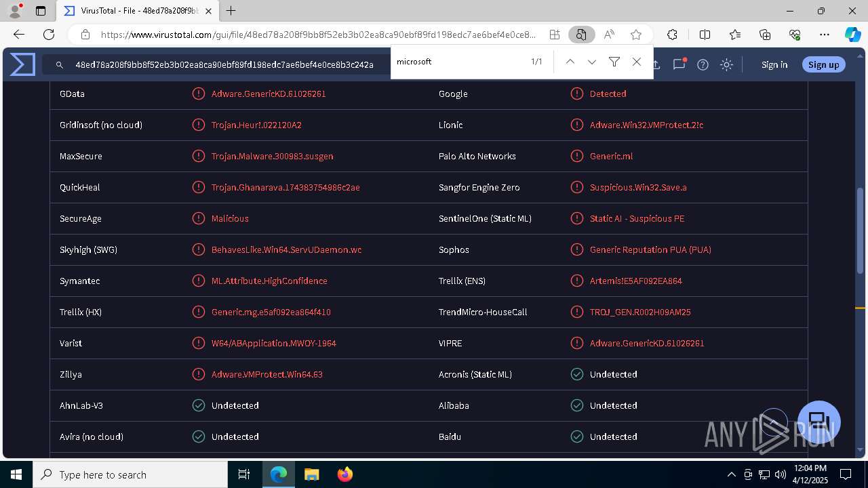The height and width of the screenshot is (488, 868).
Task: Open the Edge profile icon
Action: pos(15,11)
